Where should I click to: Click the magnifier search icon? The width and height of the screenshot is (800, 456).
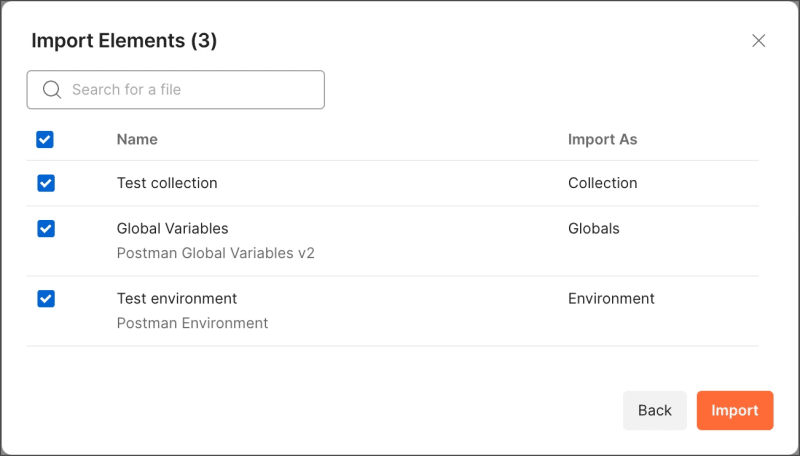52,90
